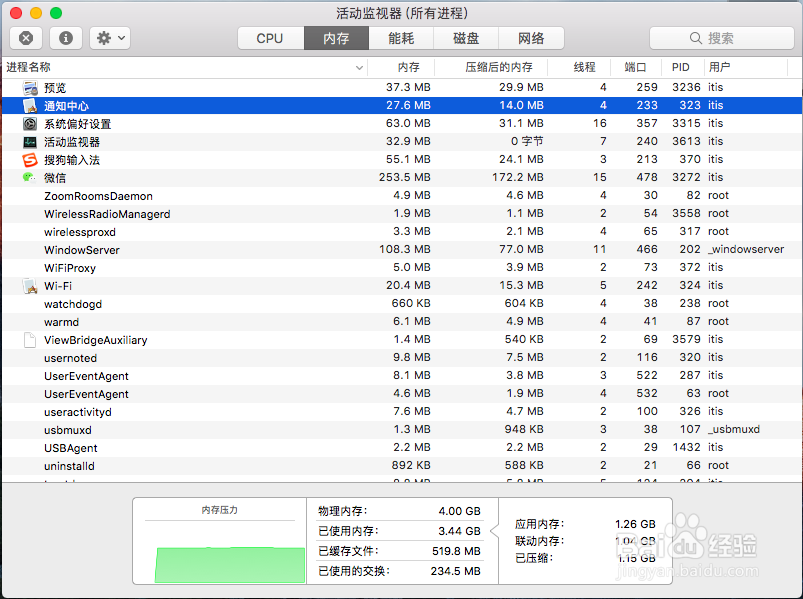Select the useractivityd process row

(402, 411)
